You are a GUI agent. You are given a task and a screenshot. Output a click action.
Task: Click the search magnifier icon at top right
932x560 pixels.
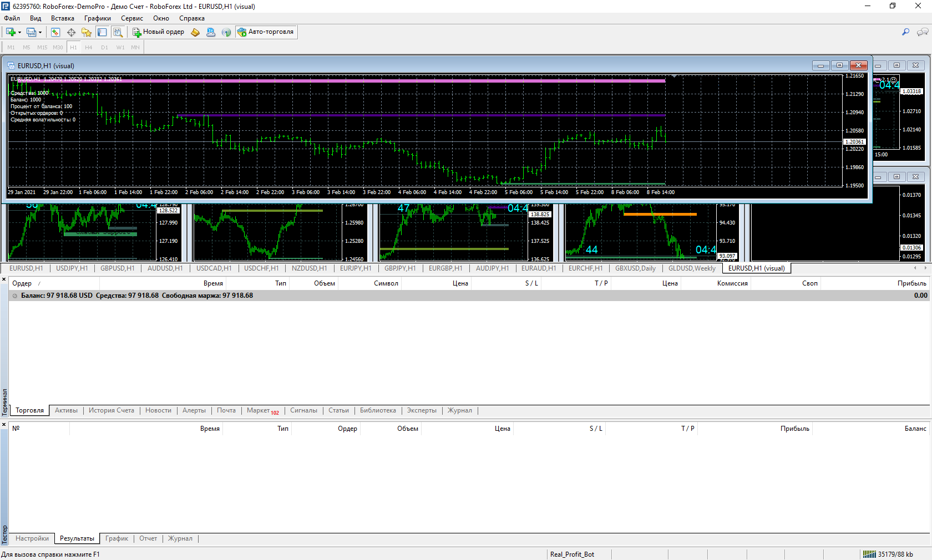tap(905, 32)
